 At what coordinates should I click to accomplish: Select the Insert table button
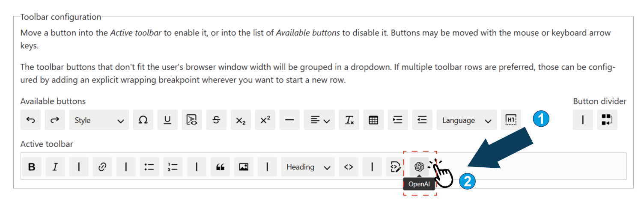coord(373,120)
